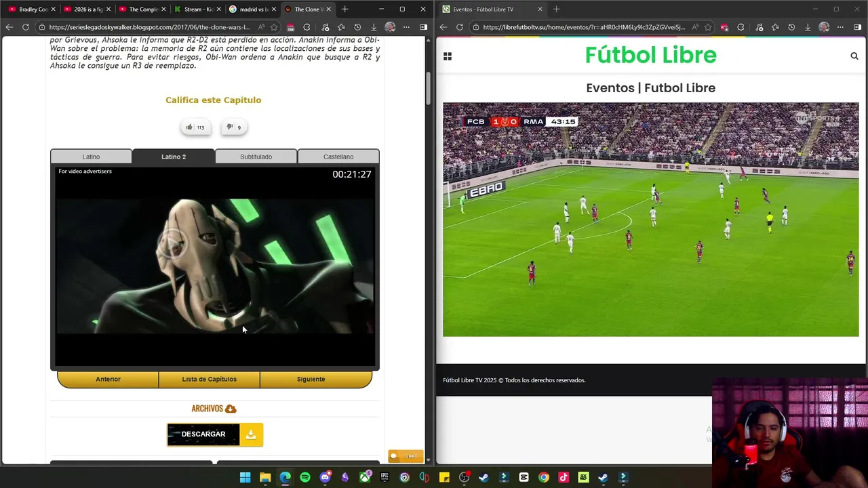Open OBS Studio from the taskbar
The height and width of the screenshot is (488, 868).
[464, 477]
